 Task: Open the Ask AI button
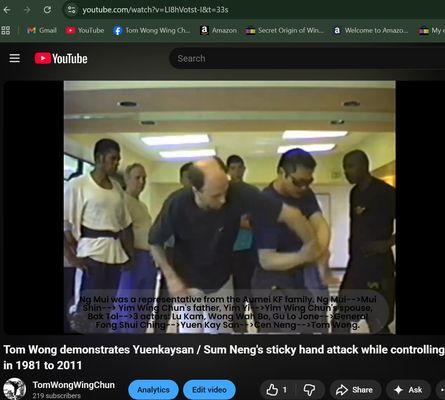tap(408, 390)
